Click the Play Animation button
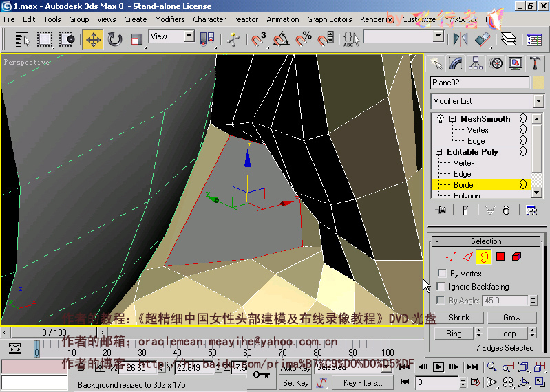Viewport: 550px width, 392px height. 438,367
